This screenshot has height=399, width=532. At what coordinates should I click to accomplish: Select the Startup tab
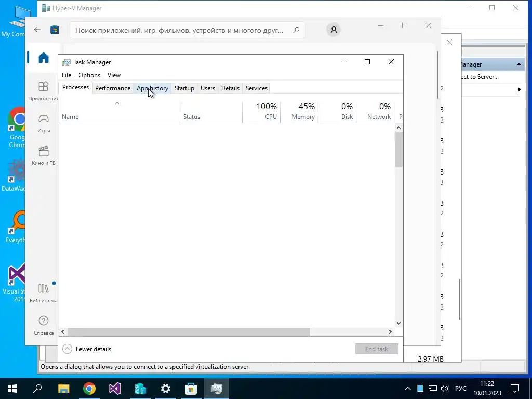pyautogui.click(x=184, y=88)
